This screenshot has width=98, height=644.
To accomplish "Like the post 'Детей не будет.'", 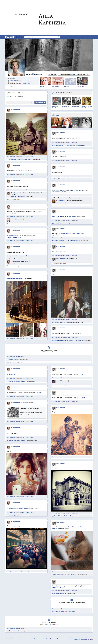I will point(56,176).
